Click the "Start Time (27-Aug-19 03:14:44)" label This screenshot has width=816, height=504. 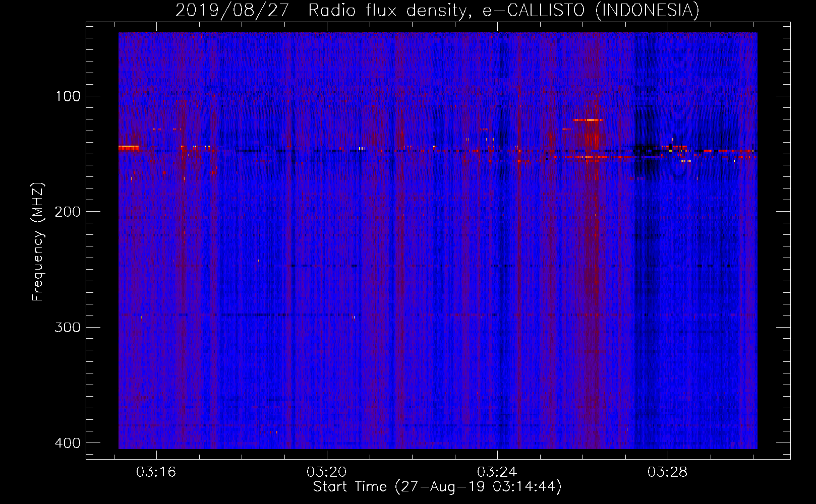[437, 487]
